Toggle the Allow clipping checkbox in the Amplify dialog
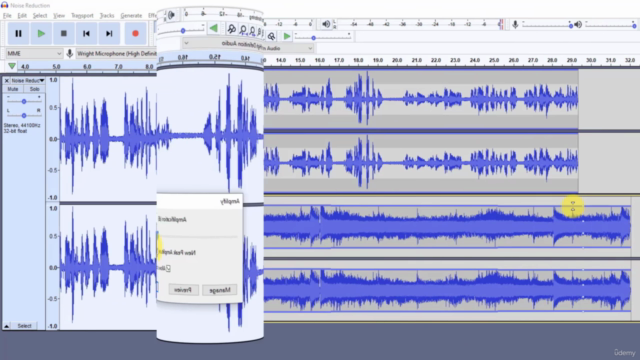640x360 pixels. [168, 268]
